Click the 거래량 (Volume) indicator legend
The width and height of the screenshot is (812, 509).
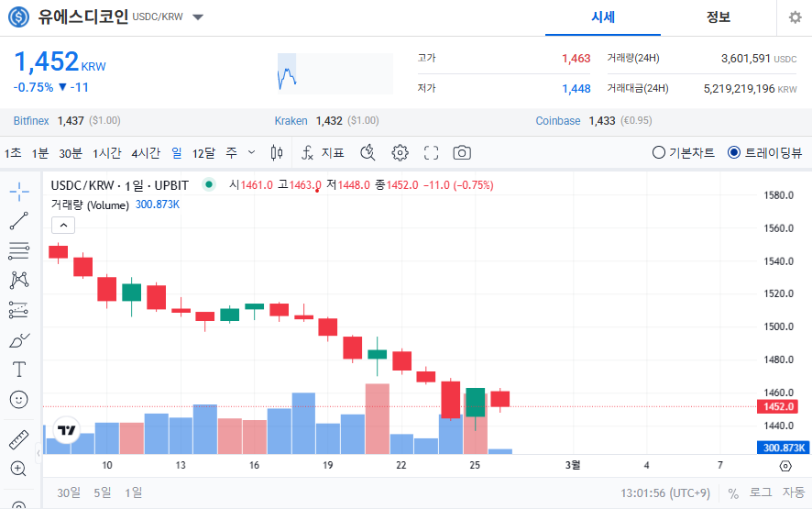click(x=90, y=205)
